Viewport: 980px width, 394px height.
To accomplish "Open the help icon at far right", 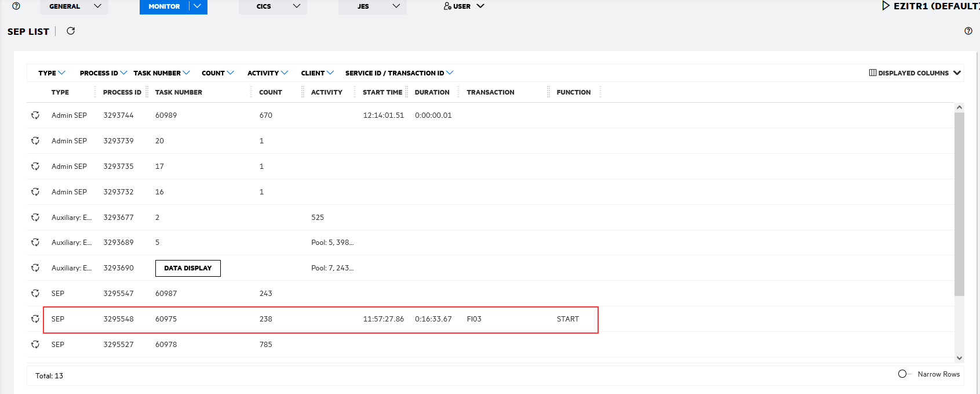I will (968, 31).
